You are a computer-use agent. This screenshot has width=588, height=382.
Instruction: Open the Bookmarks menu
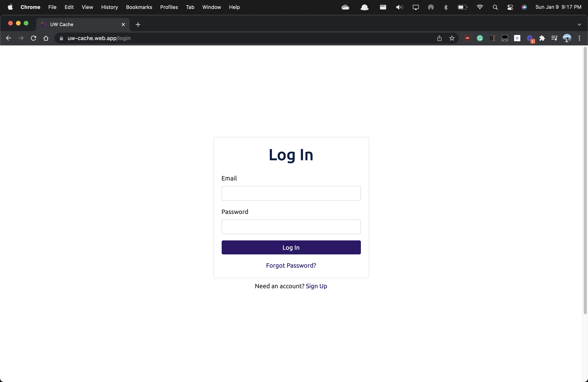click(139, 7)
